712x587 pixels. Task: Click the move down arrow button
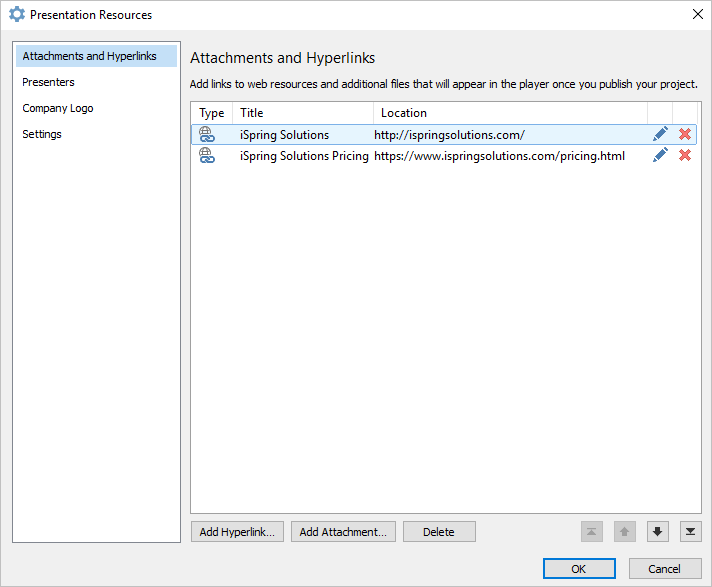pos(658,532)
